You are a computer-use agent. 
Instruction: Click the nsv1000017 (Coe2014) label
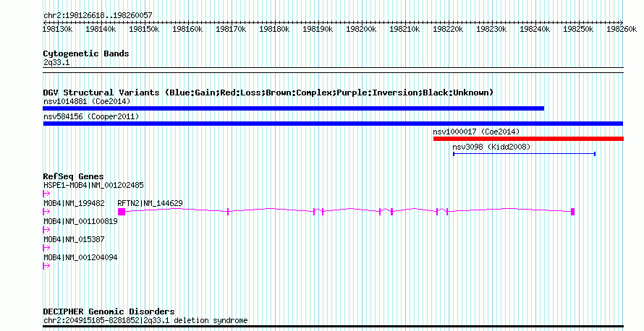click(476, 132)
